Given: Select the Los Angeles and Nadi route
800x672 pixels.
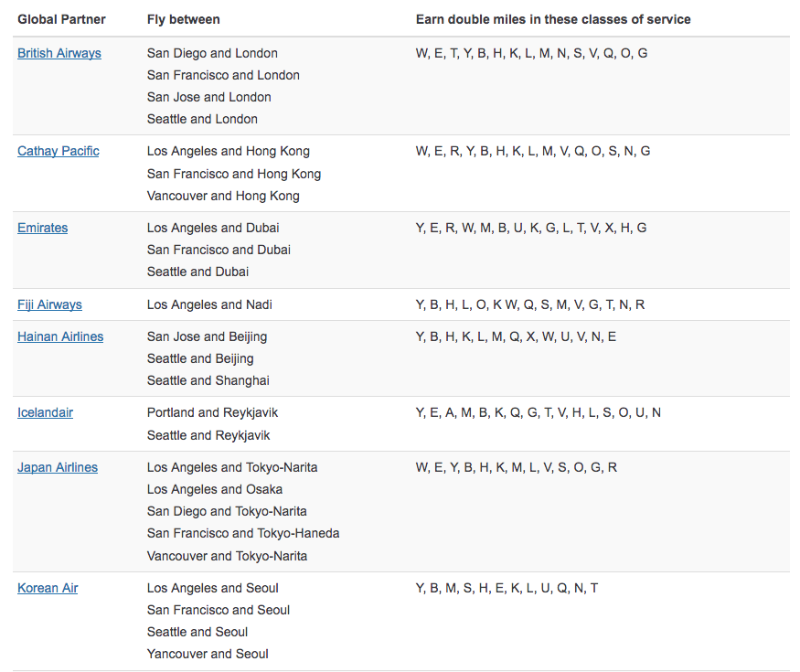Looking at the screenshot, I should (209, 304).
